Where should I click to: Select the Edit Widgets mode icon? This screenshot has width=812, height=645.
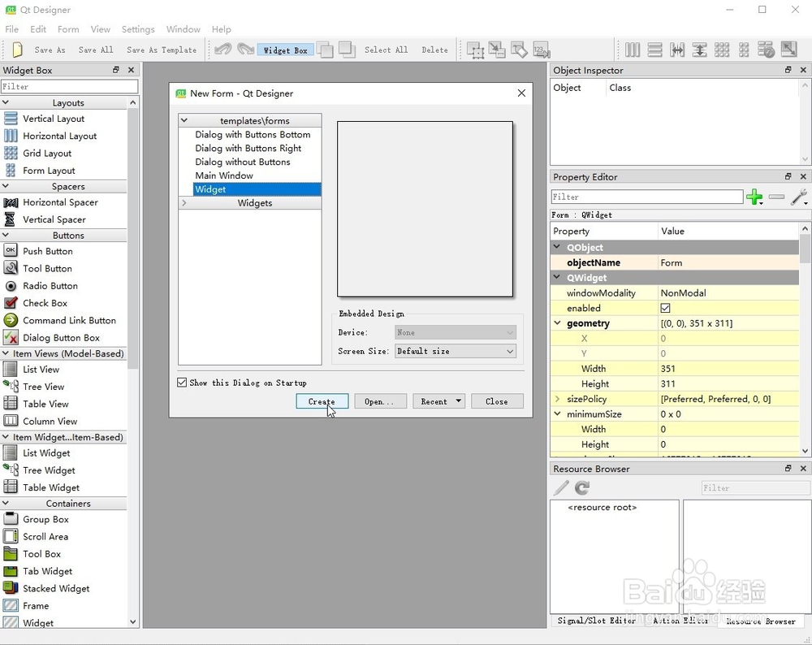click(475, 50)
